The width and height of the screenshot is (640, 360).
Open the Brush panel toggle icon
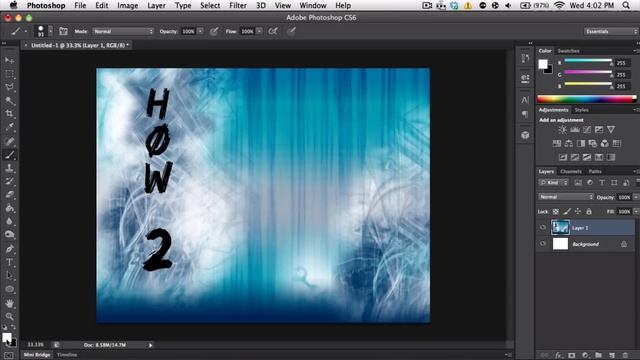63,31
